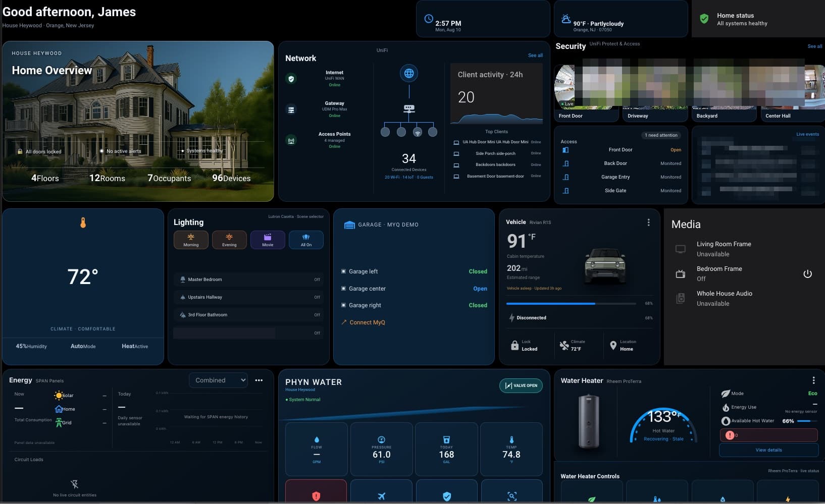Click the green Home status shield icon
Viewport: 825px width, 504px height.
point(704,19)
